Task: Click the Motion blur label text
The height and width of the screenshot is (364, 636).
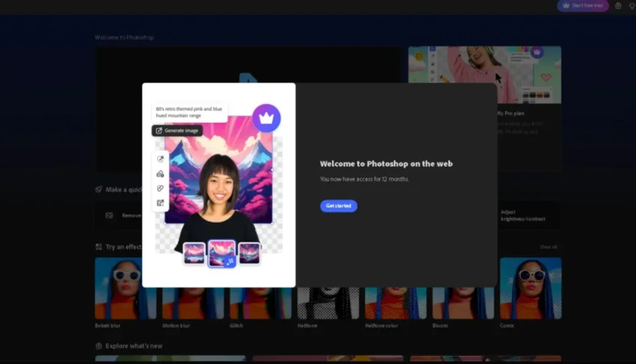Action: 176,326
